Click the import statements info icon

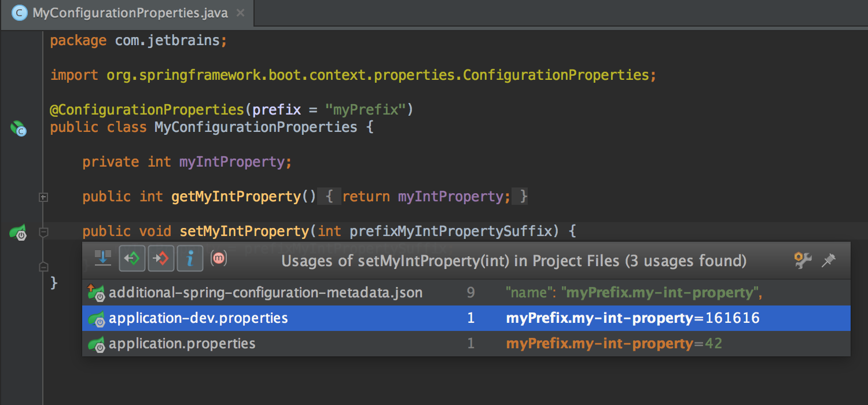[x=190, y=258]
